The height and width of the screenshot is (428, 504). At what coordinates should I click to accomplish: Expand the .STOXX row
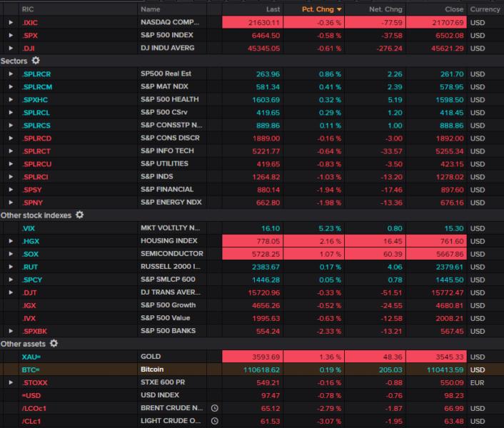pyautogui.click(x=11, y=382)
